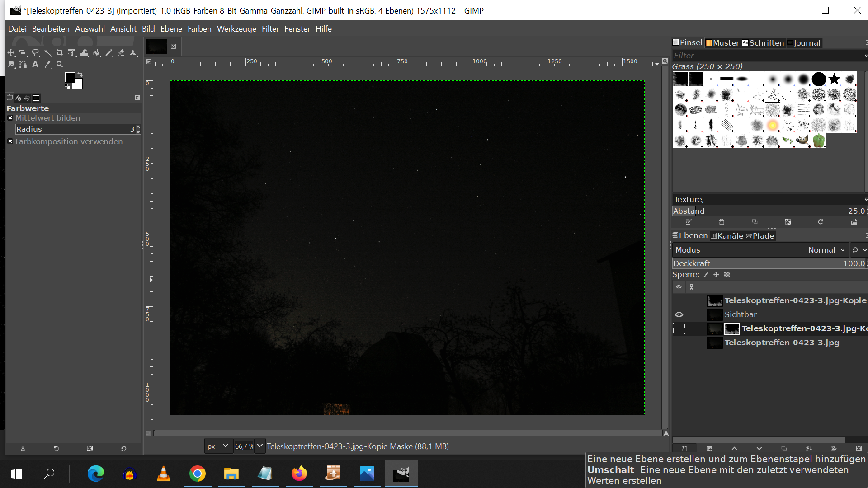868x488 pixels.
Task: Open the tool options panel configuration menu
Action: point(137,98)
